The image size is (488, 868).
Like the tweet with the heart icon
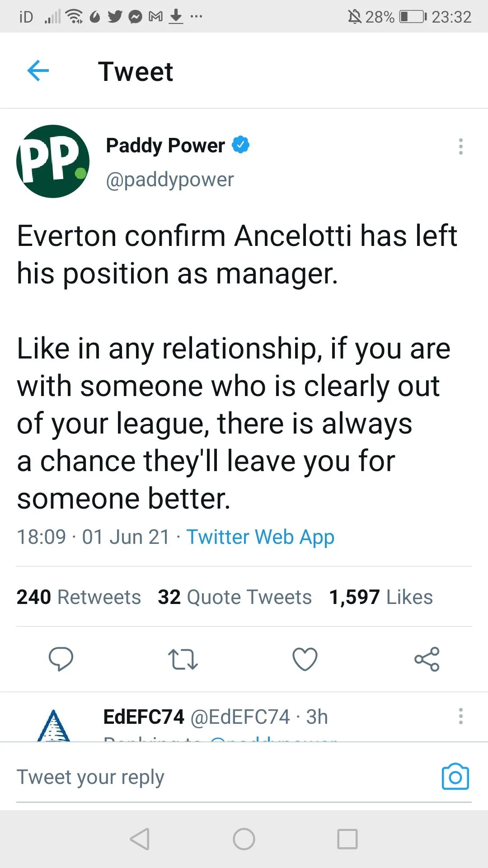305,659
